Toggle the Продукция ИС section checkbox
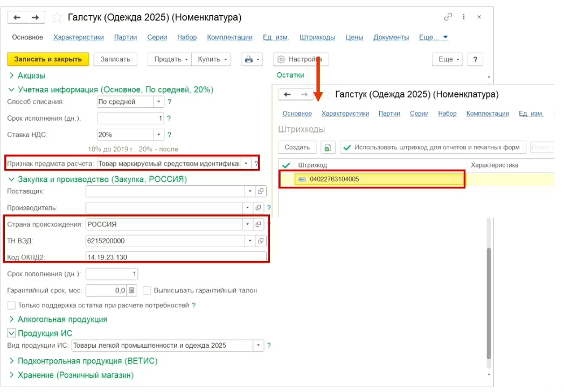This screenshot has width=564, height=392. [11, 333]
